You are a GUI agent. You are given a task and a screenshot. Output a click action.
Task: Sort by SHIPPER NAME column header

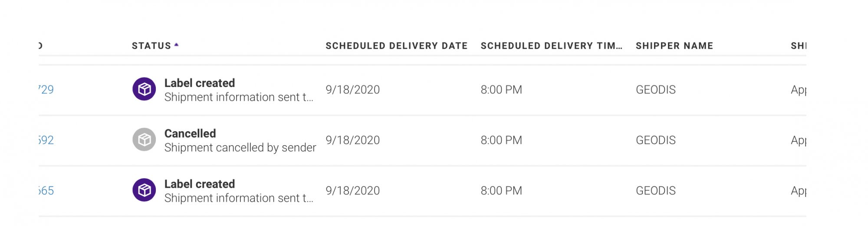(674, 46)
